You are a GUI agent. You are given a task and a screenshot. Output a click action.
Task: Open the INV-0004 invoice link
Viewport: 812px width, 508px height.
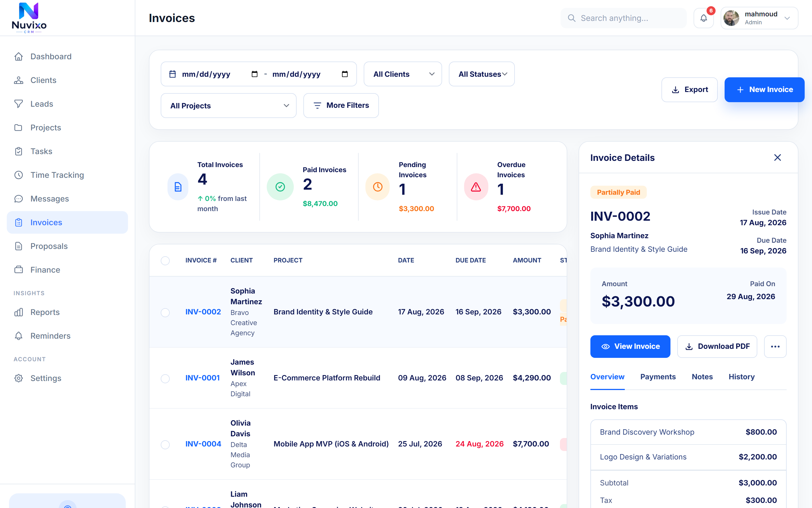click(x=203, y=444)
